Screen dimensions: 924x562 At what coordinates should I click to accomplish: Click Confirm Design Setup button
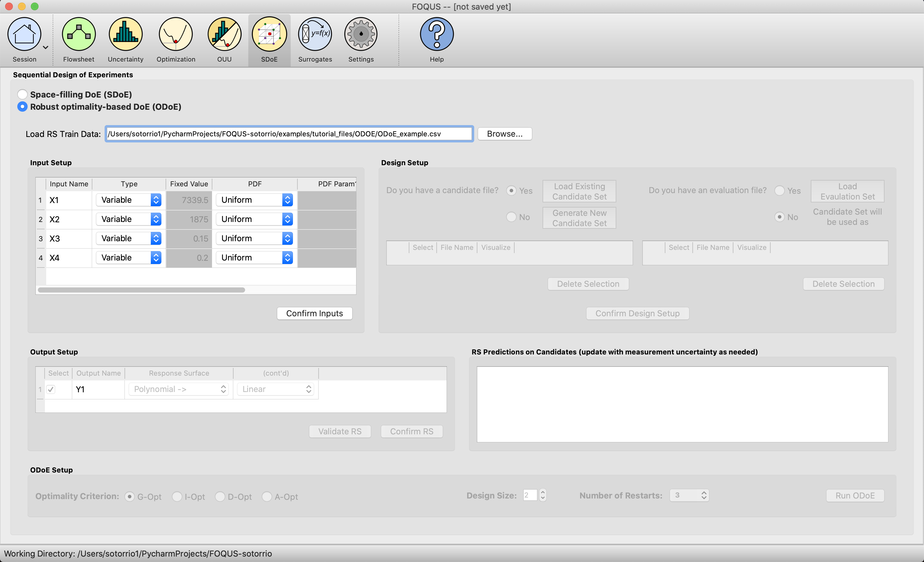point(637,313)
